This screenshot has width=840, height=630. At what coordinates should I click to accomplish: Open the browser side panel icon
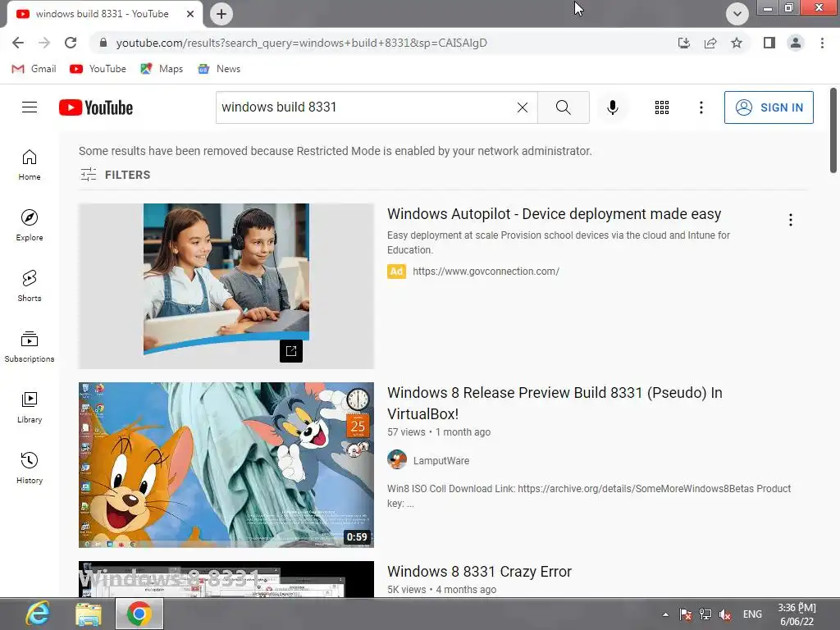[x=769, y=43]
